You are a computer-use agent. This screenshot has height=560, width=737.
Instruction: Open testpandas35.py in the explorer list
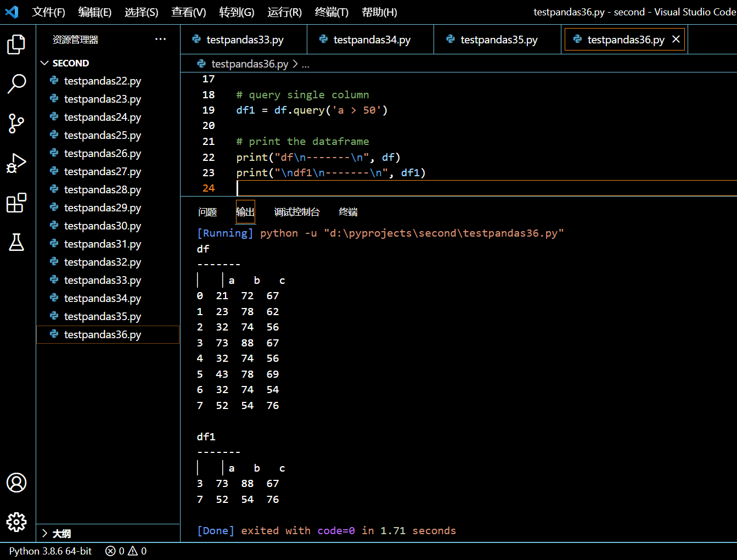[x=108, y=316]
